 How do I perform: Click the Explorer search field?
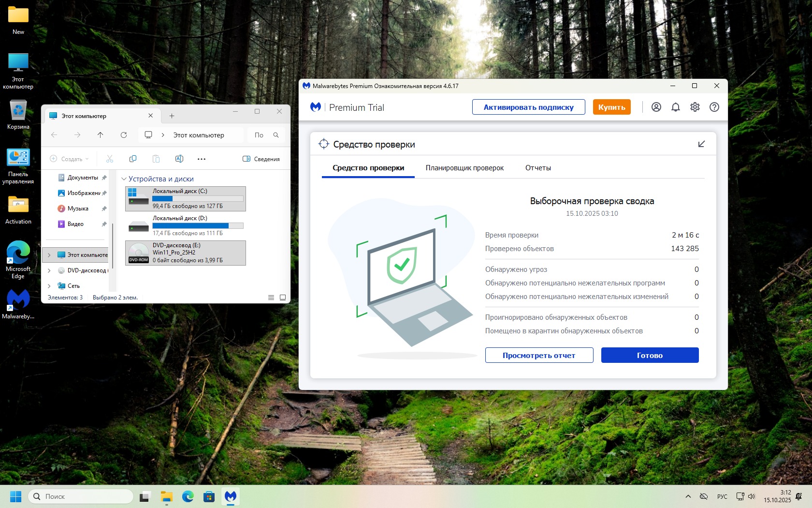point(266,135)
